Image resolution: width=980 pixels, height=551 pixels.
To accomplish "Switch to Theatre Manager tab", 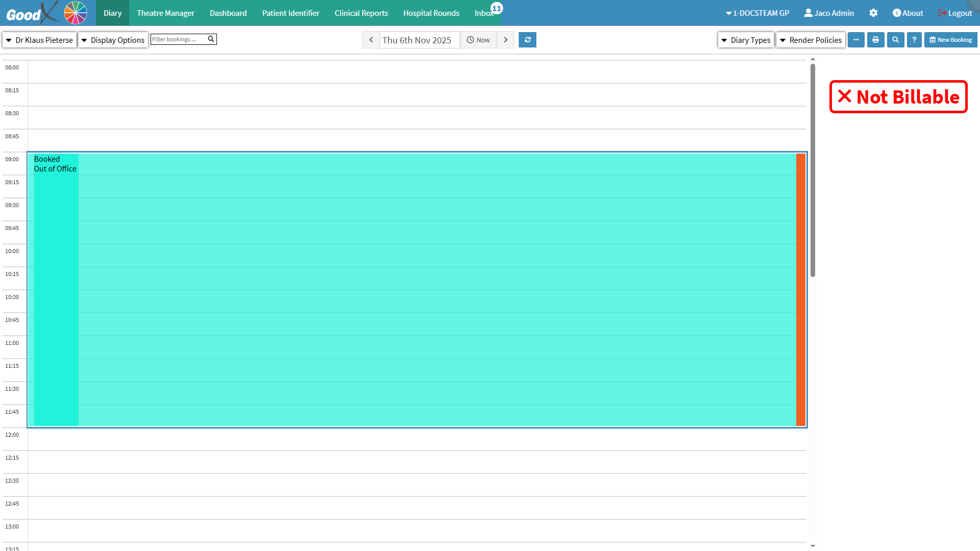I will click(x=165, y=13).
